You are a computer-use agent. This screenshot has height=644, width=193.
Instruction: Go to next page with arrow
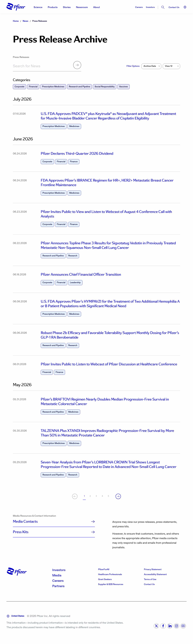(118, 496)
